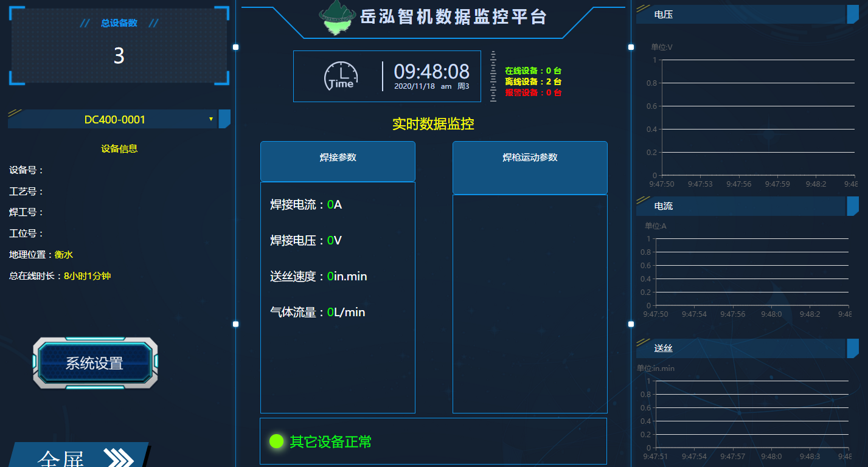Click the green status indicator dot
The height and width of the screenshot is (467, 868).
click(277, 443)
